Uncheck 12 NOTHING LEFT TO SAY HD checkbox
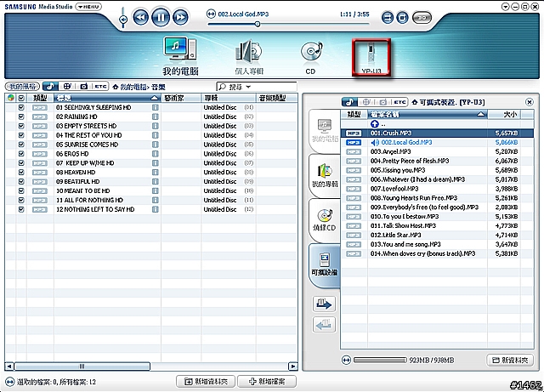Image resolution: width=544 pixels, height=392 pixels. (x=21, y=209)
